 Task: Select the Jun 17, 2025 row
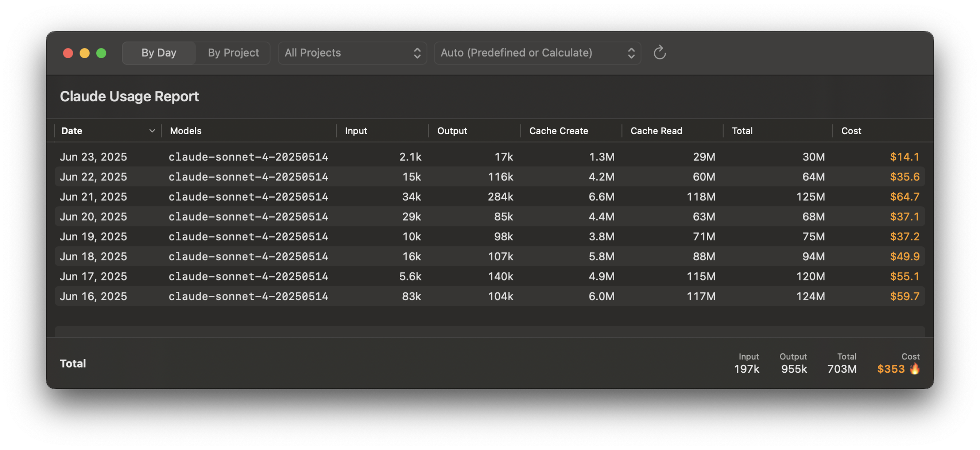coord(489,276)
